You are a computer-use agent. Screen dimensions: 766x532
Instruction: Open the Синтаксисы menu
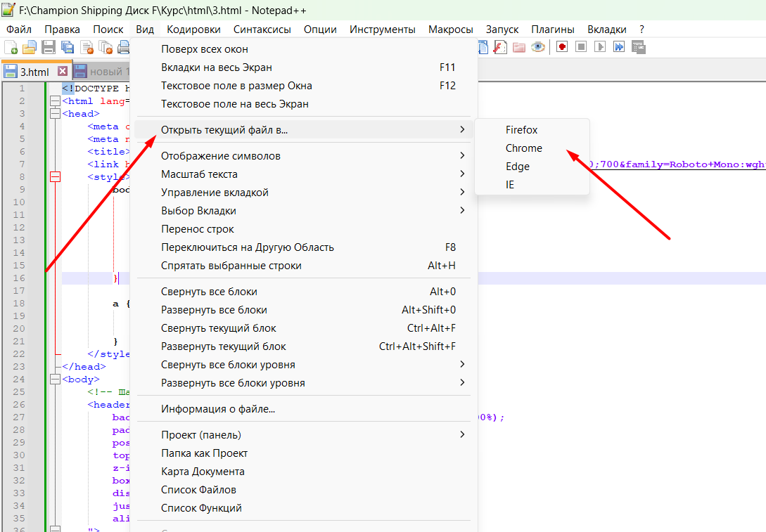click(262, 30)
